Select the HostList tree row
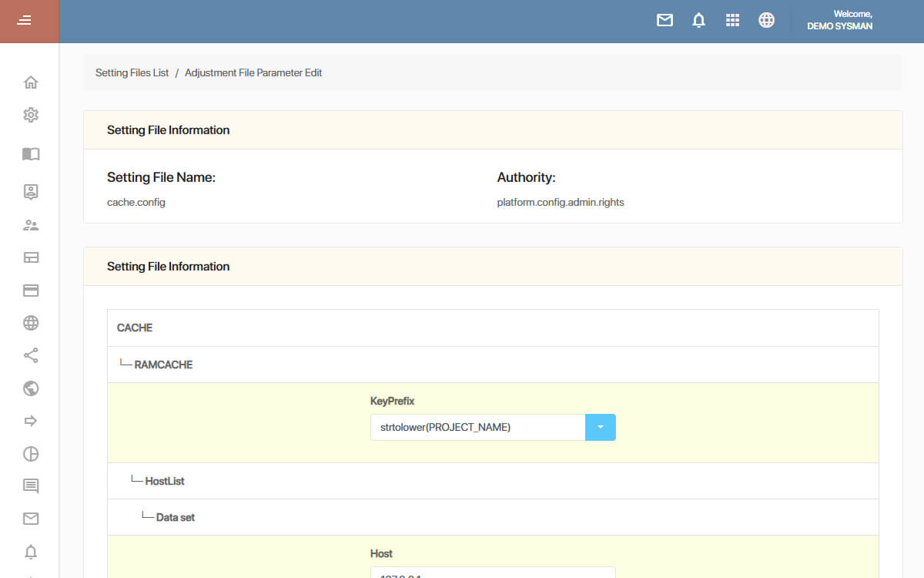Image resolution: width=924 pixels, height=578 pixels. (493, 481)
